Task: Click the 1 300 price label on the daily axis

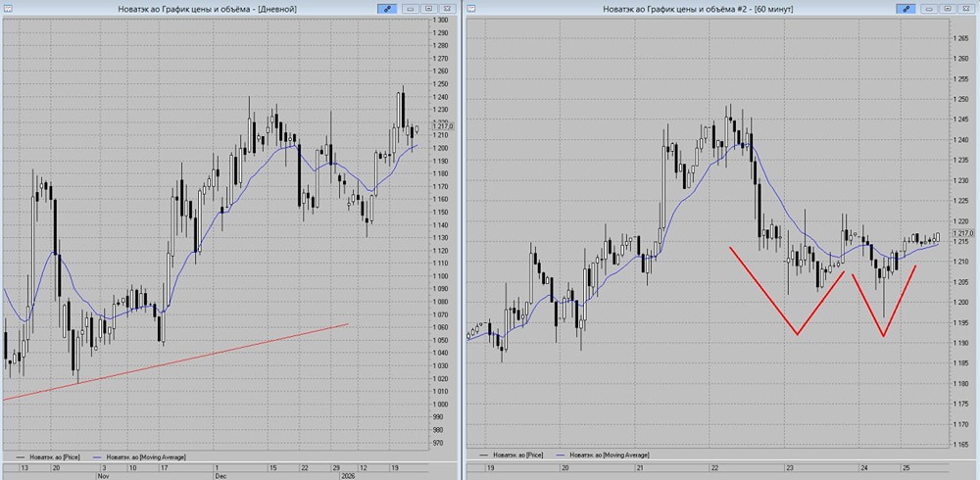Action: pos(441,20)
